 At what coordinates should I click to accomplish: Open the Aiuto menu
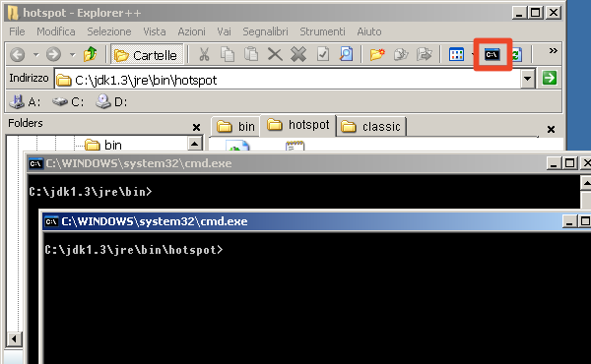tap(369, 31)
